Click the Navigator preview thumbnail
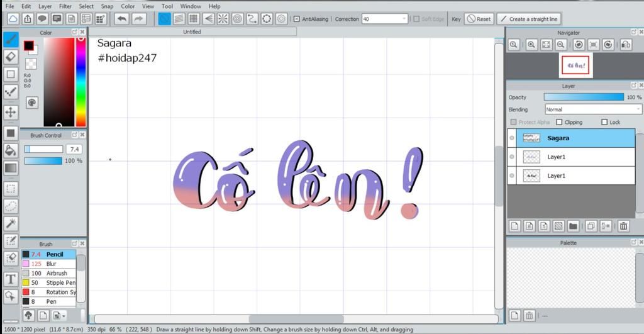 pos(575,65)
